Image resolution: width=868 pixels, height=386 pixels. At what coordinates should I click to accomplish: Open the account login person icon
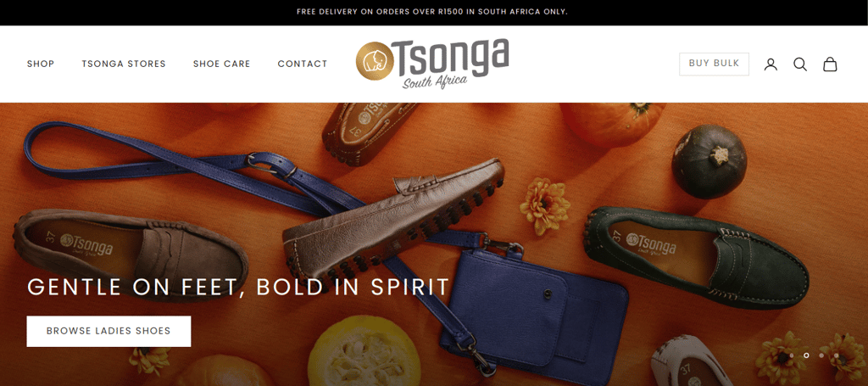[x=771, y=64]
